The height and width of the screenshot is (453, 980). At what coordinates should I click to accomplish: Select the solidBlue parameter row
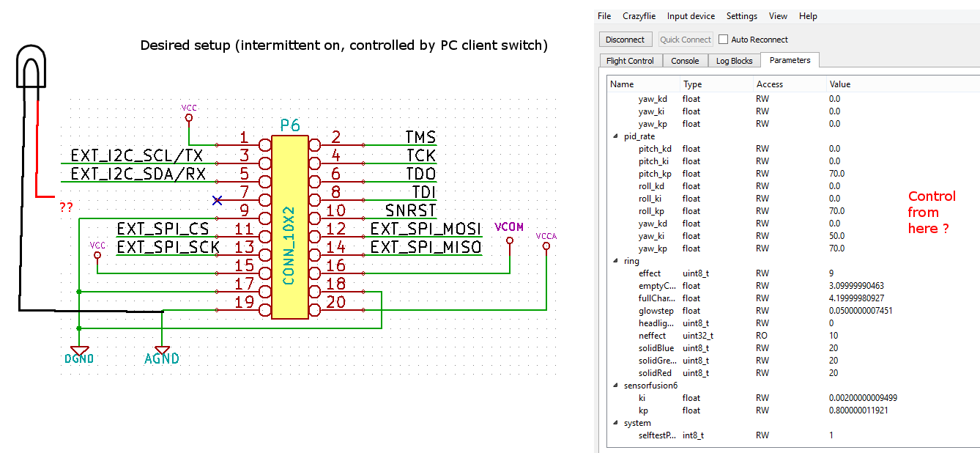tap(655, 348)
